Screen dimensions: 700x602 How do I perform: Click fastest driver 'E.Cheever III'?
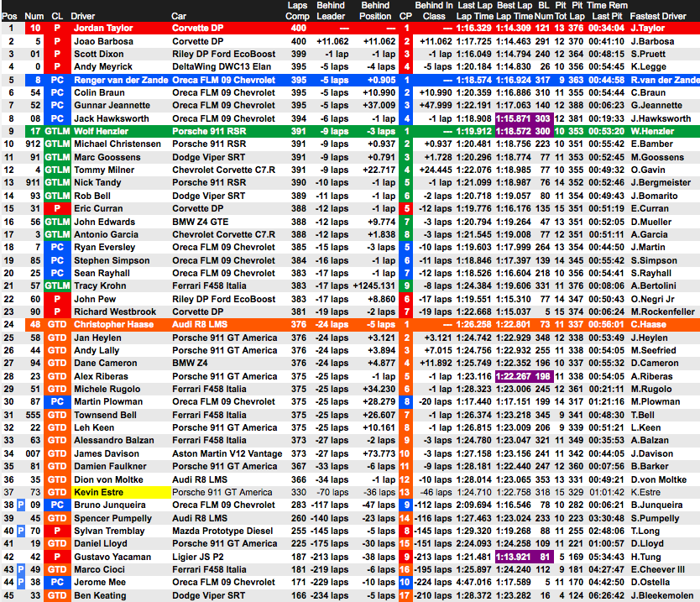coord(657,569)
